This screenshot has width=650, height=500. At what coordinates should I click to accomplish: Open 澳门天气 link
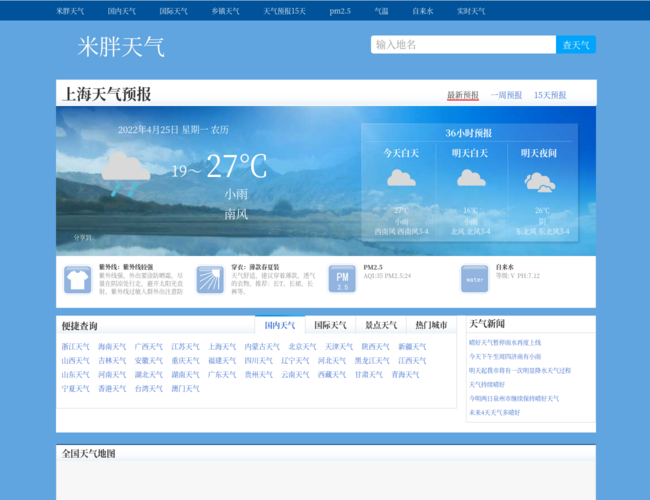pos(185,389)
